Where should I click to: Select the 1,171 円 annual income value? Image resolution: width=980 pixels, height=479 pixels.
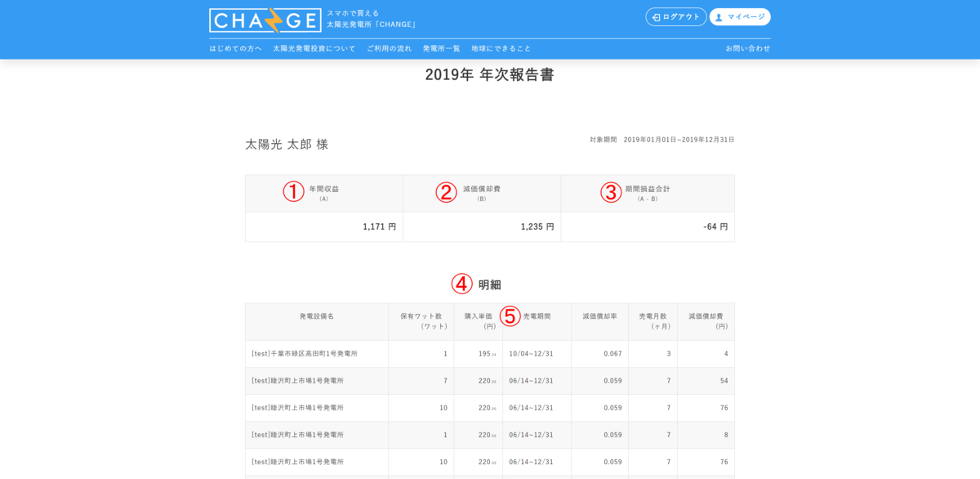pos(380,226)
